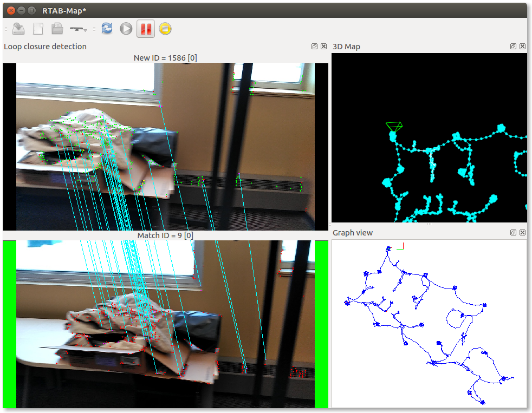Undock the 3D Map panel
The image size is (532, 413).
(513, 47)
